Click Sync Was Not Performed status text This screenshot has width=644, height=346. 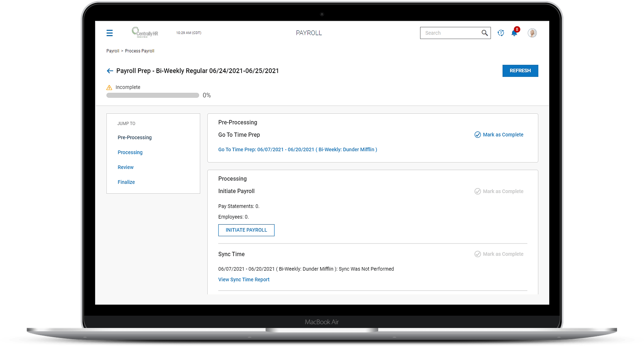tap(366, 269)
